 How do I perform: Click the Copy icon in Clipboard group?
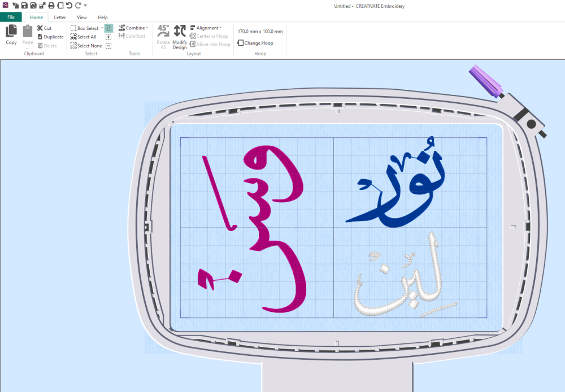click(x=11, y=34)
